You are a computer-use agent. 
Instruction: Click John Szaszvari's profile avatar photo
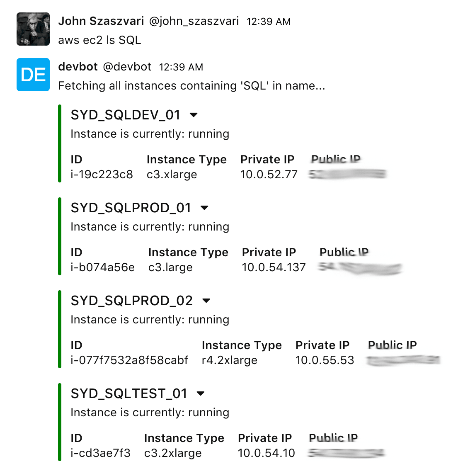(x=33, y=29)
